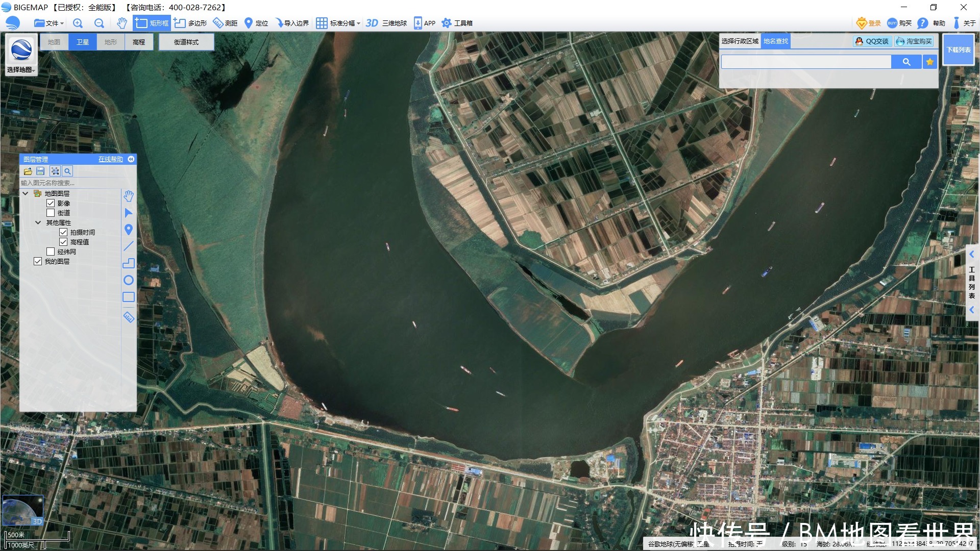This screenshot has width=980, height=551.
Task: Select the pan hand tool in toolbar
Action: pos(121,23)
